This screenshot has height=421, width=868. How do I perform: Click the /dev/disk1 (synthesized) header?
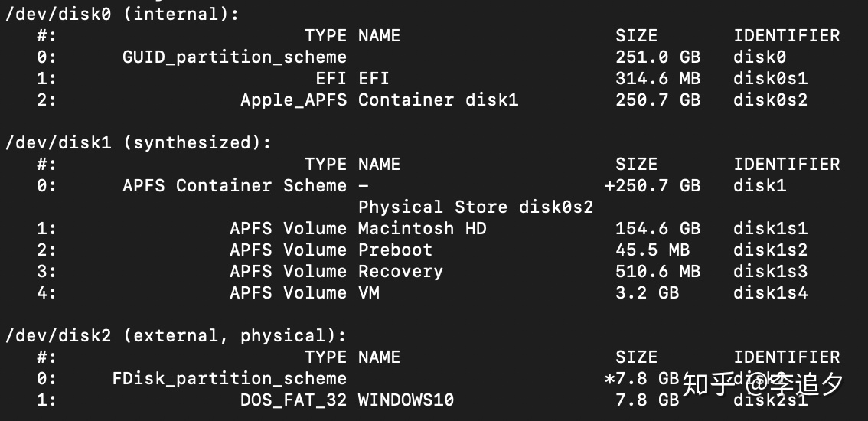click(139, 143)
